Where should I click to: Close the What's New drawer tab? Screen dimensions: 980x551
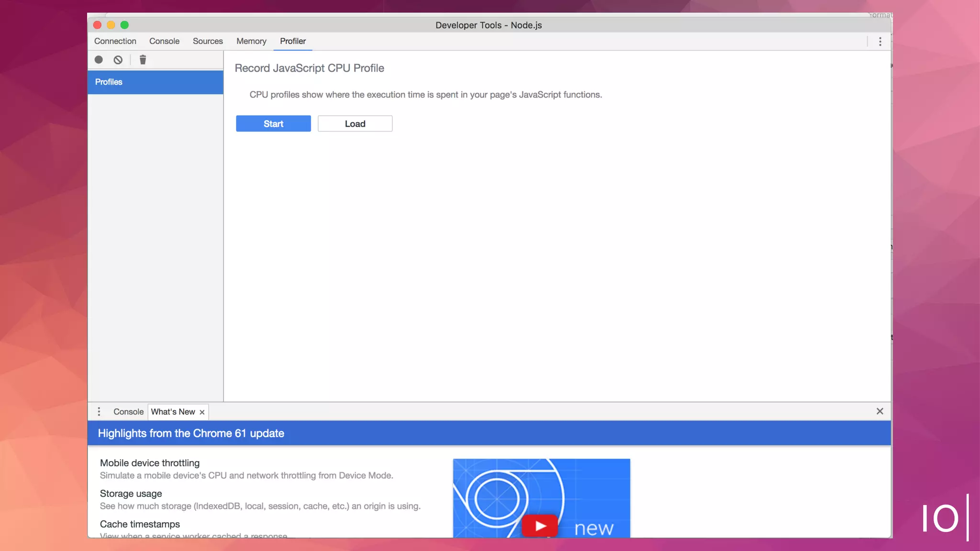(202, 412)
